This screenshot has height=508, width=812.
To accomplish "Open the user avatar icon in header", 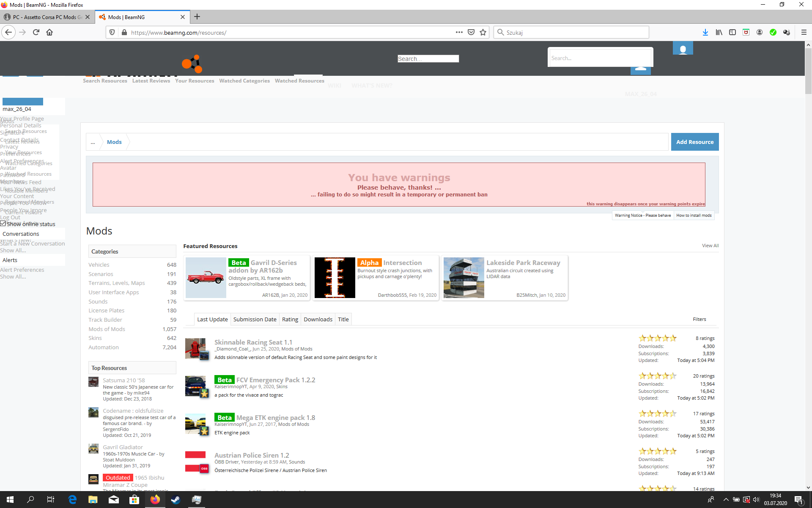I will pos(683,48).
